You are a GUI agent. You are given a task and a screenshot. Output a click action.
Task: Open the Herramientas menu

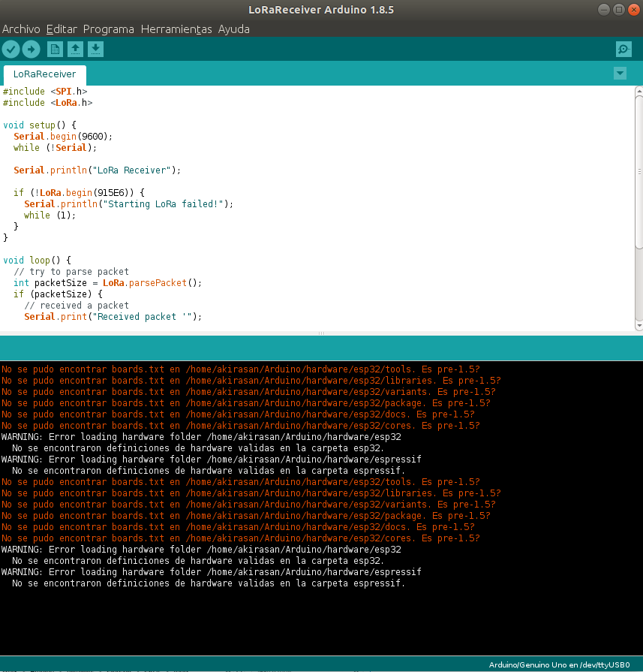click(176, 29)
